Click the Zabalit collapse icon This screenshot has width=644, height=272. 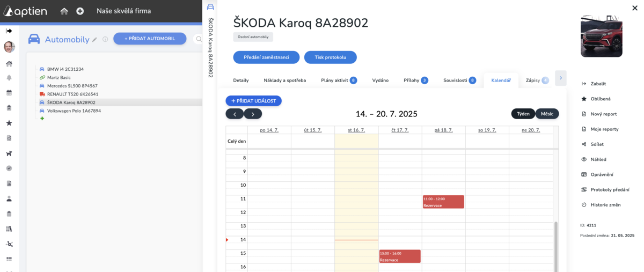click(x=584, y=84)
